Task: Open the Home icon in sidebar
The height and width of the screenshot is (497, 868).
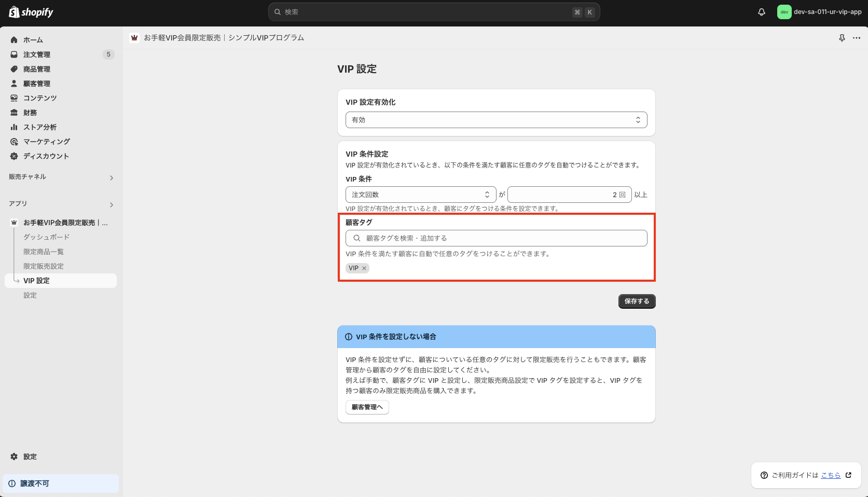Action: 13,39
